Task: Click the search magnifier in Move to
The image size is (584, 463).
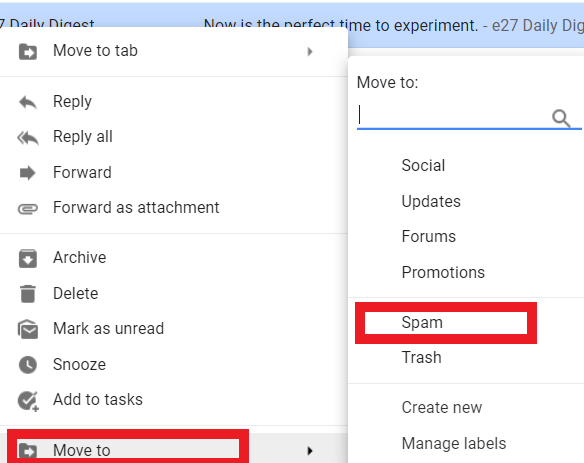Action: pos(561,119)
